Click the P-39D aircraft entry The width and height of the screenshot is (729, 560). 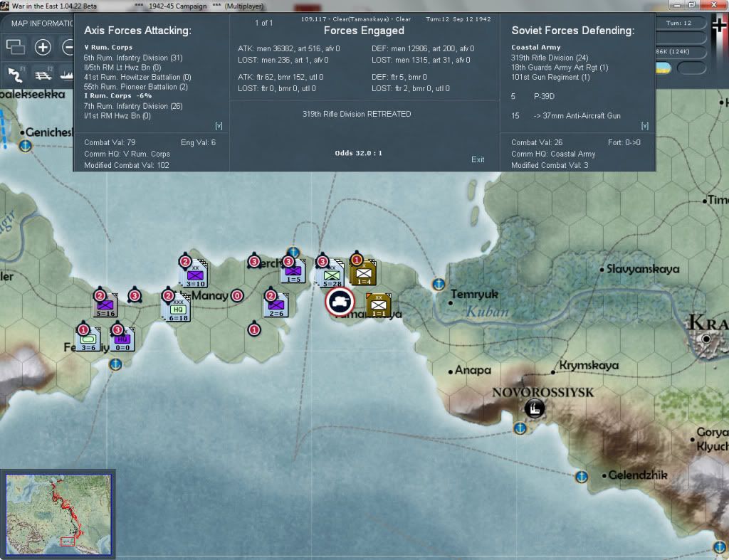(x=544, y=96)
